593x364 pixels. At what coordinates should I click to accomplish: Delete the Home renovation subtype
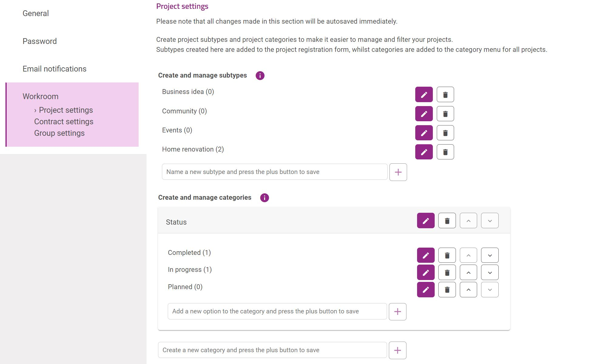coord(445,152)
